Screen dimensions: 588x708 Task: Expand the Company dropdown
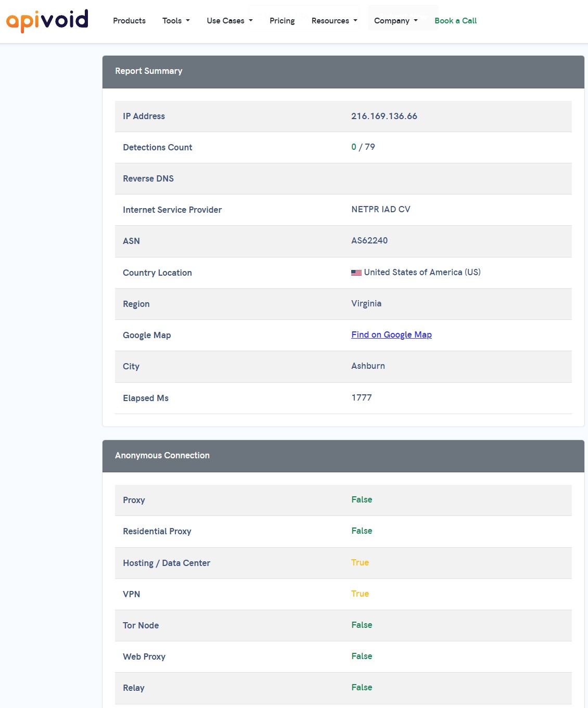click(396, 21)
